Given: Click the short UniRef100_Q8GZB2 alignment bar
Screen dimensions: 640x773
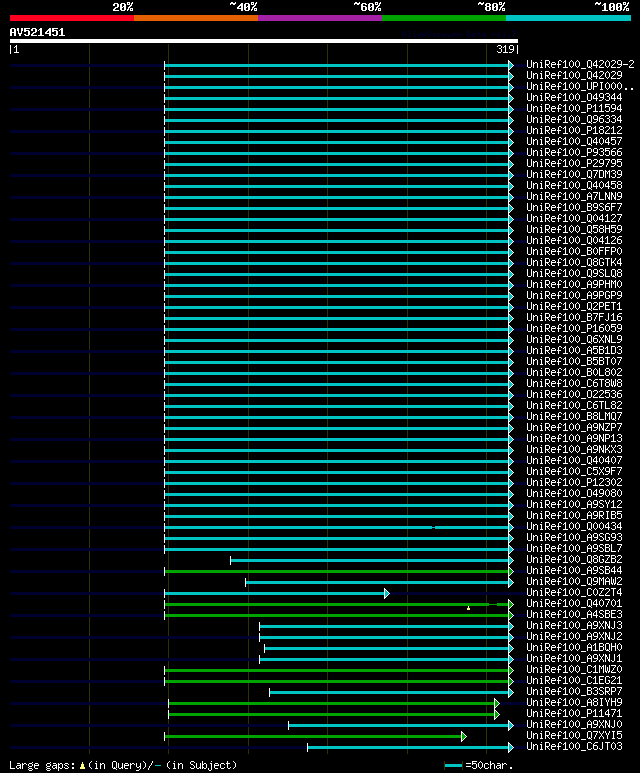Looking at the screenshot, I should click(x=372, y=561).
